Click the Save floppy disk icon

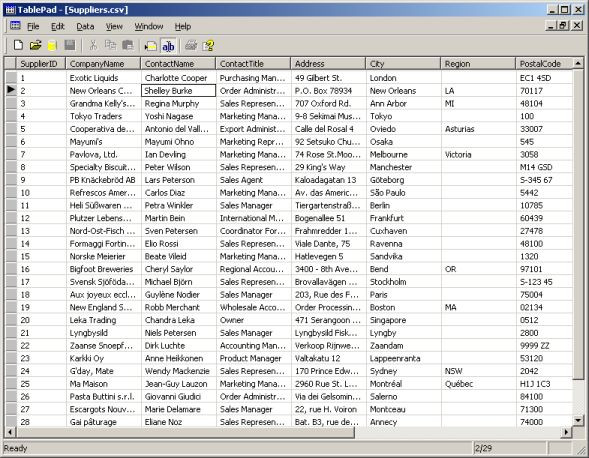pos(70,45)
